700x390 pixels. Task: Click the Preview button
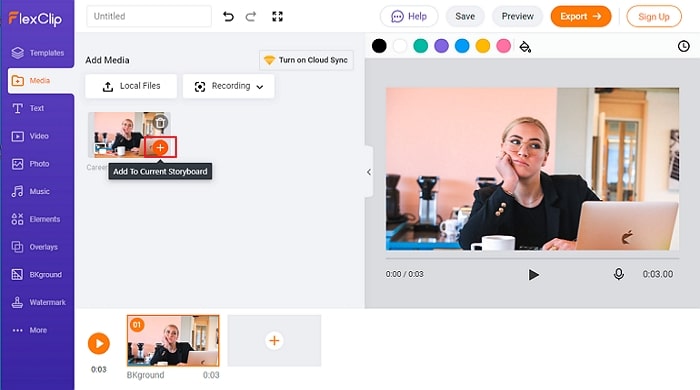(x=517, y=17)
